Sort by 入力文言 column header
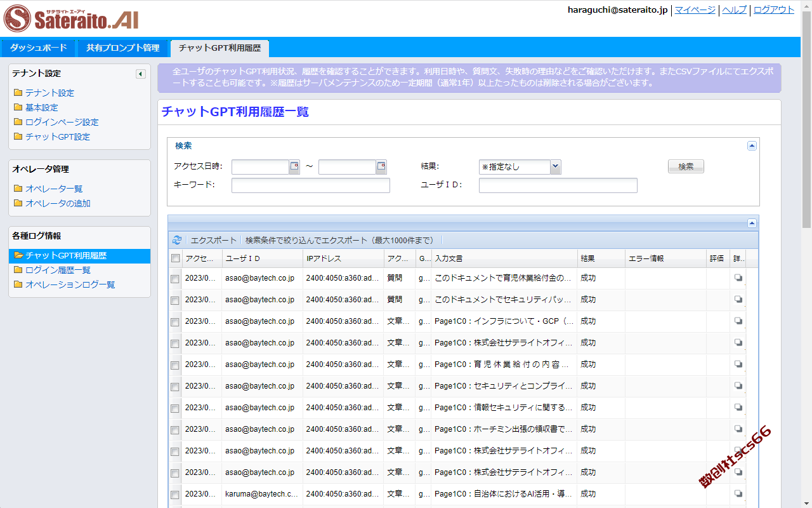This screenshot has width=812, height=508. (x=504, y=258)
